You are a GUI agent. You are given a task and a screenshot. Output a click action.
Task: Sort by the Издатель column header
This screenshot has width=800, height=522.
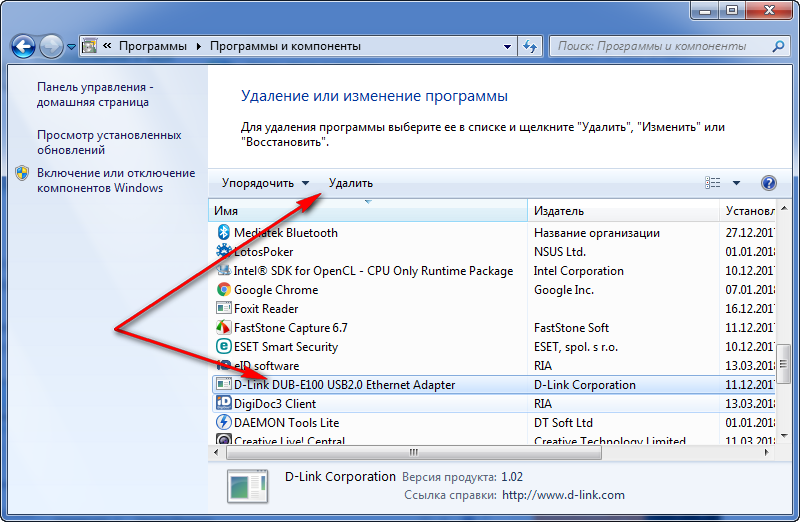tap(623, 211)
